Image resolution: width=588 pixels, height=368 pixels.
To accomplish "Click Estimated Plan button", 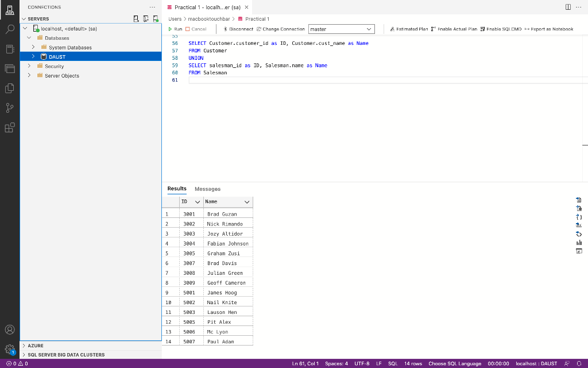I will 409,29.
